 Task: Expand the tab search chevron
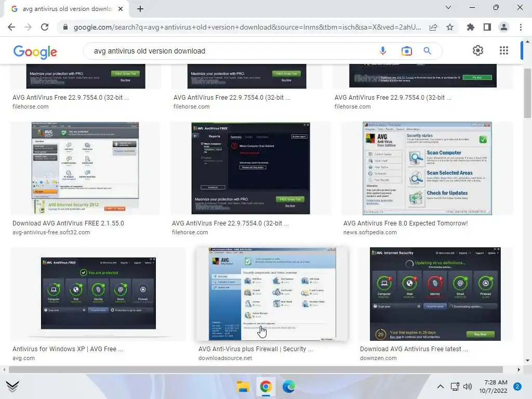point(448,7)
